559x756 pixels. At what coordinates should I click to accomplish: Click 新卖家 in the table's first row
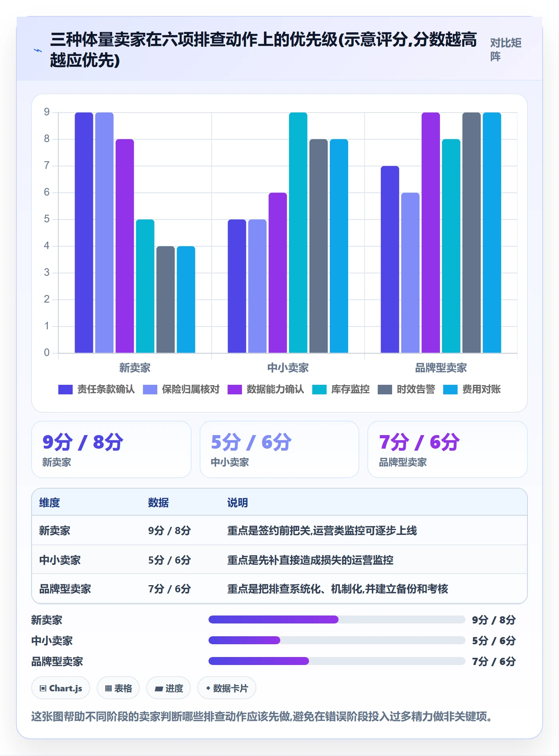click(55, 530)
